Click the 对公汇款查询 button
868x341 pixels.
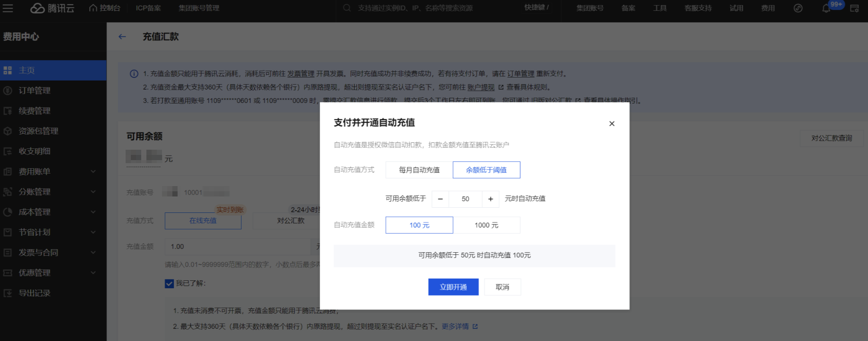[x=832, y=138]
